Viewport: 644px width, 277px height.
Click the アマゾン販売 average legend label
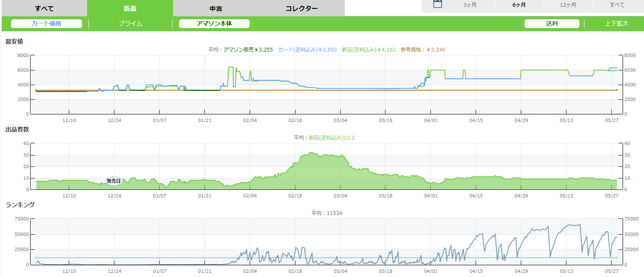241,49
